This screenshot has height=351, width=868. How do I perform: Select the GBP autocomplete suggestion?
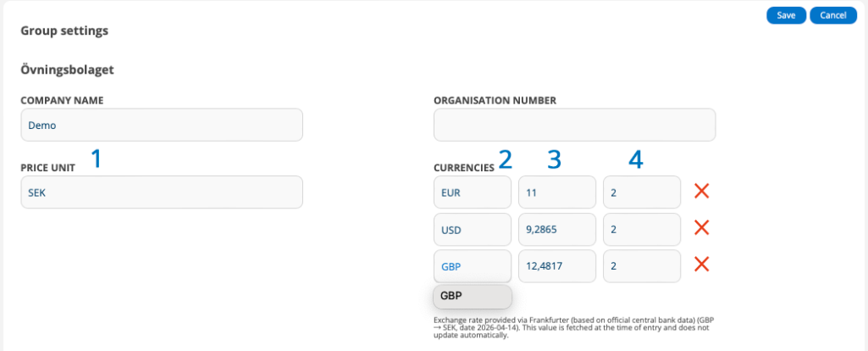click(x=473, y=296)
